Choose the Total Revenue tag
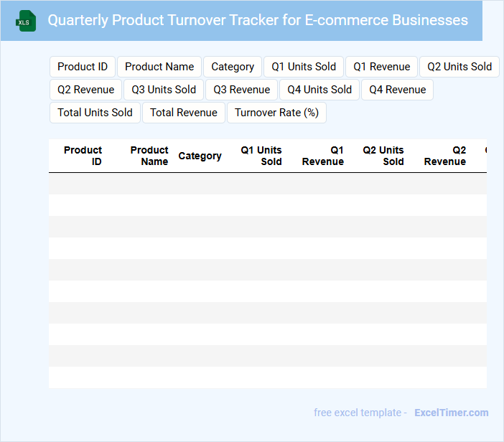 [x=184, y=113]
